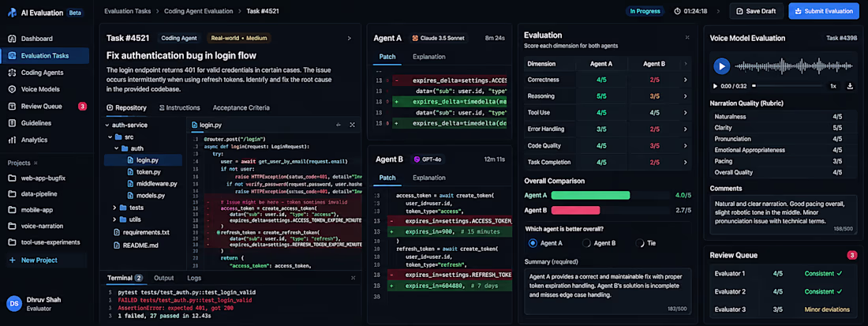
Task: Click the In Progress status badge
Action: tap(645, 11)
